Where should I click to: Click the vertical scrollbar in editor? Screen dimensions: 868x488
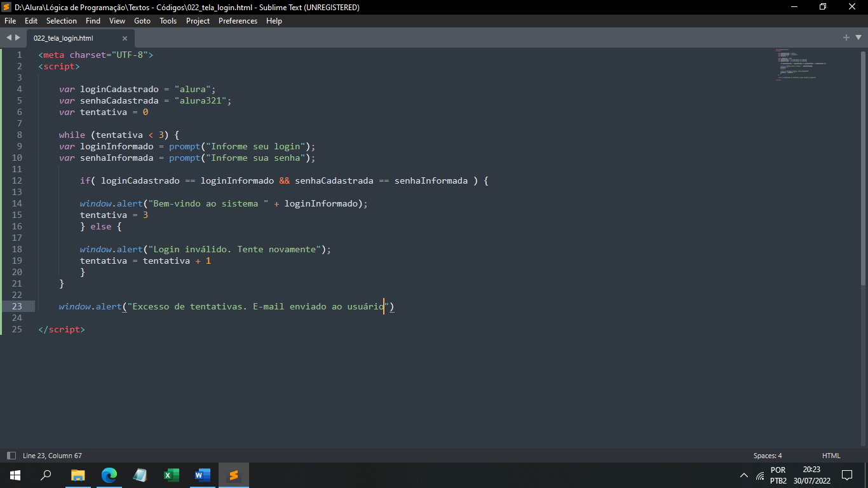pyautogui.click(x=863, y=165)
